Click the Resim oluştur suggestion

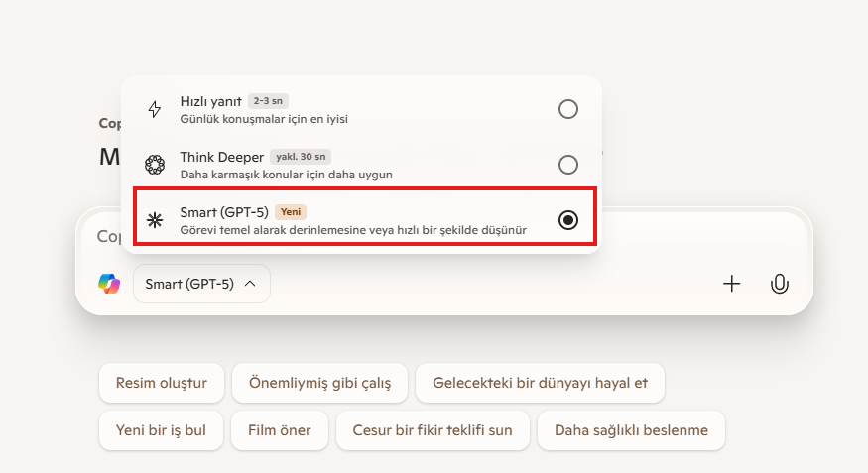(x=161, y=383)
